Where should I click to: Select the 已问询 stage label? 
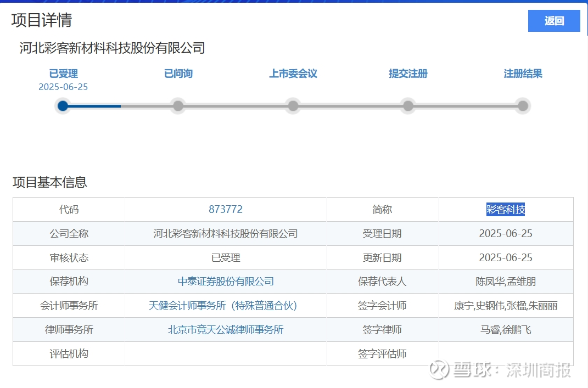pyautogui.click(x=178, y=74)
